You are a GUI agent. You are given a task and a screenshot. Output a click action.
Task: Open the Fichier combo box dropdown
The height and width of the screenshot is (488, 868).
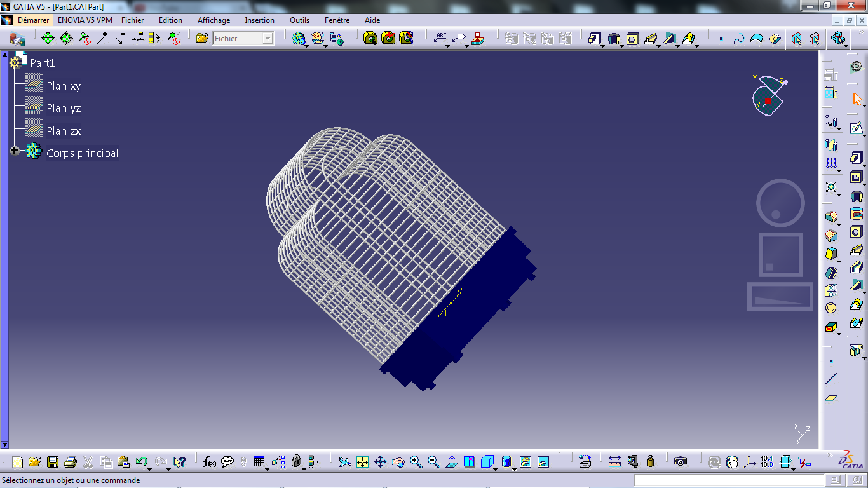pos(268,39)
